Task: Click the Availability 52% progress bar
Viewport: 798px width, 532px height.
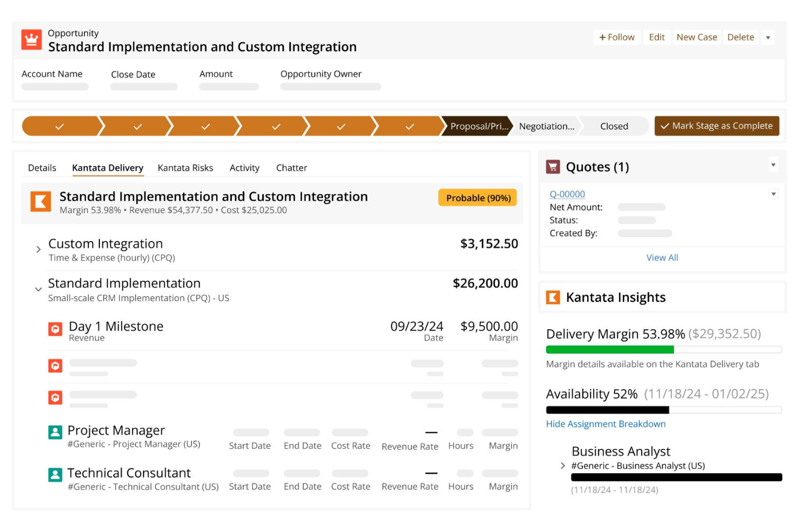Action: tap(664, 410)
